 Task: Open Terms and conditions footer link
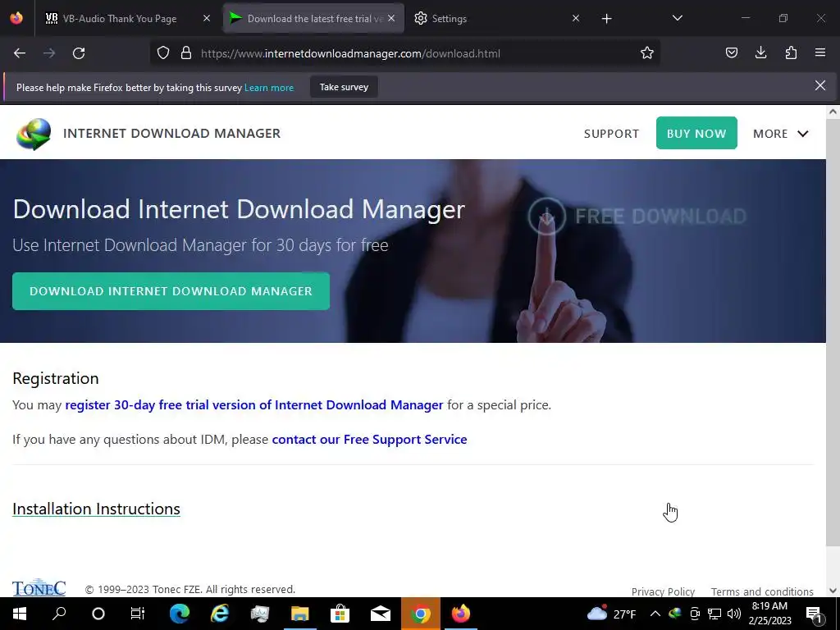pos(762,591)
